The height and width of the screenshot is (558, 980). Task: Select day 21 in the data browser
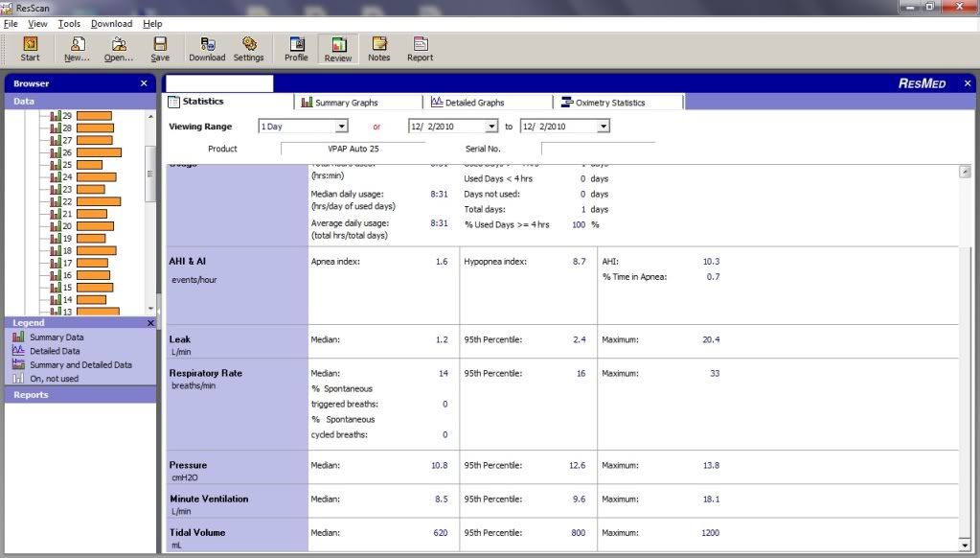coord(79,213)
